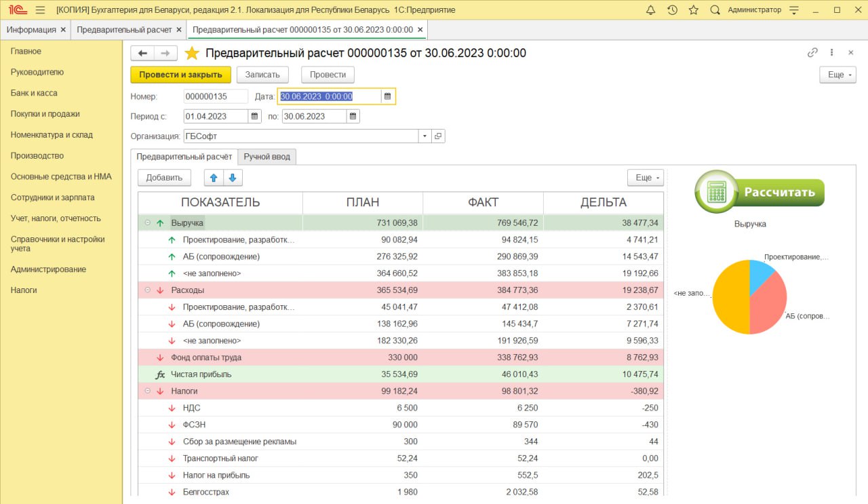Open the ГБСофт organization card icon
868x504 pixels.
coord(438,136)
